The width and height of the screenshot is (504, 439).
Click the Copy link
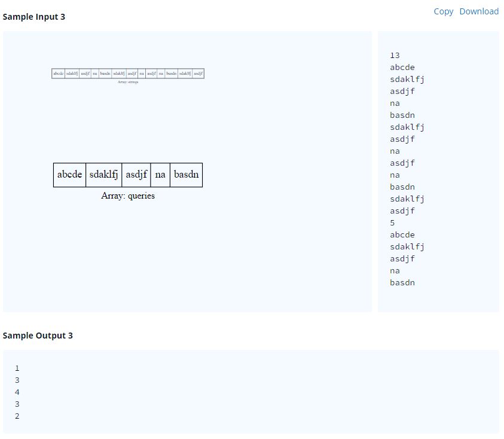[443, 11]
